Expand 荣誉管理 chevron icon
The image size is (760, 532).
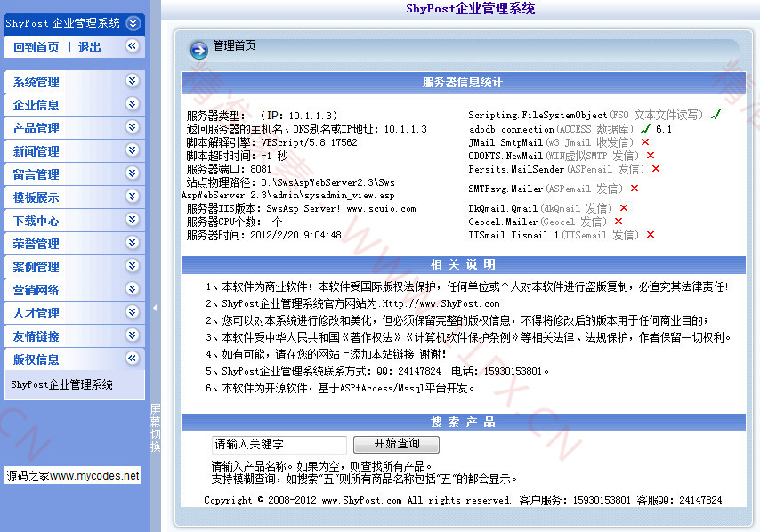tap(133, 242)
